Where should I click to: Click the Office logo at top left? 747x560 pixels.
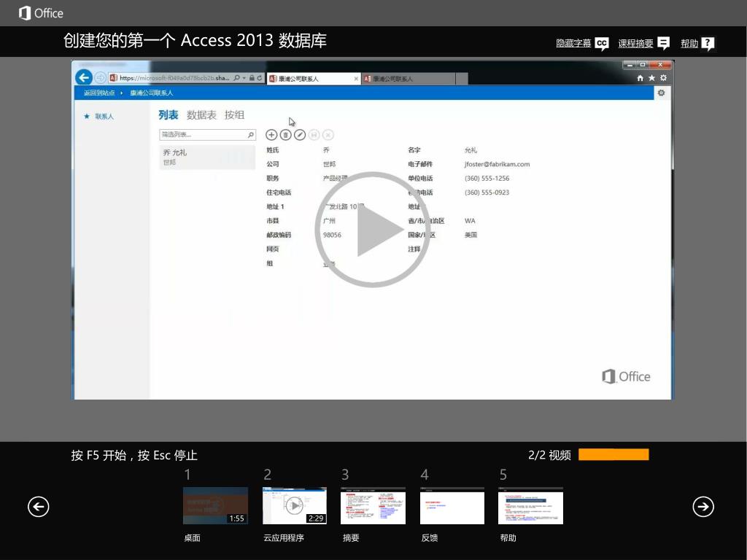(x=41, y=13)
